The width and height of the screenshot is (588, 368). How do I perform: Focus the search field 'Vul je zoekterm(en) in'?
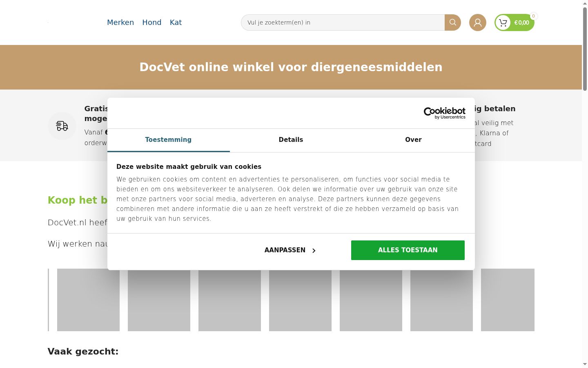click(x=343, y=22)
